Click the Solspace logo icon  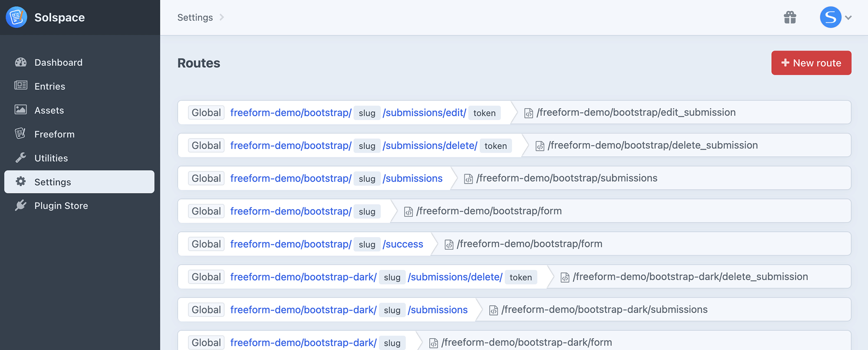coord(16,17)
